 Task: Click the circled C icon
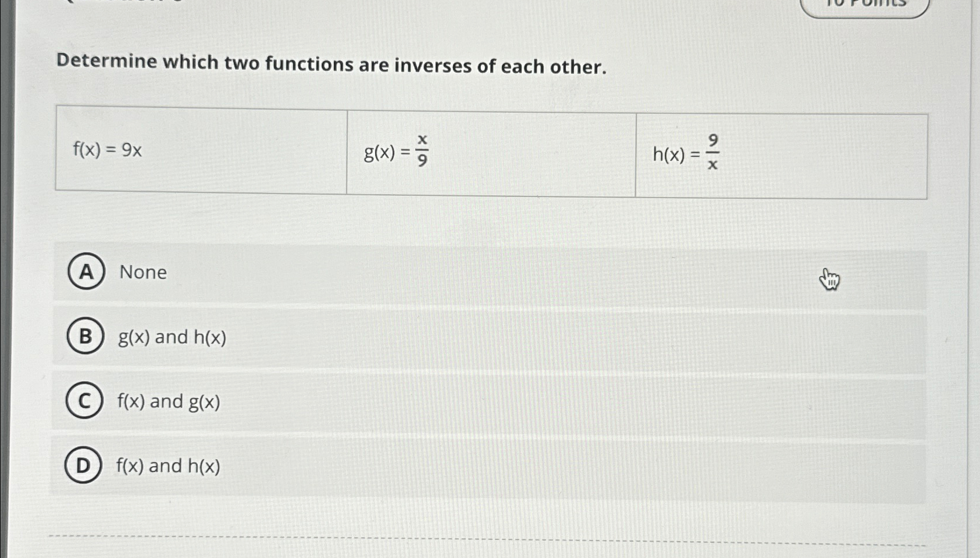pyautogui.click(x=85, y=400)
